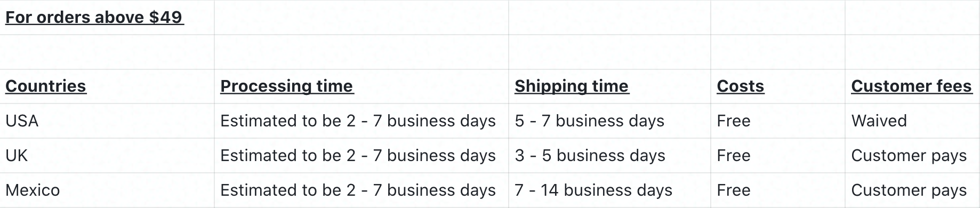The width and height of the screenshot is (980, 208).
Task: Click Mexico processing time cell
Action: 361,190
